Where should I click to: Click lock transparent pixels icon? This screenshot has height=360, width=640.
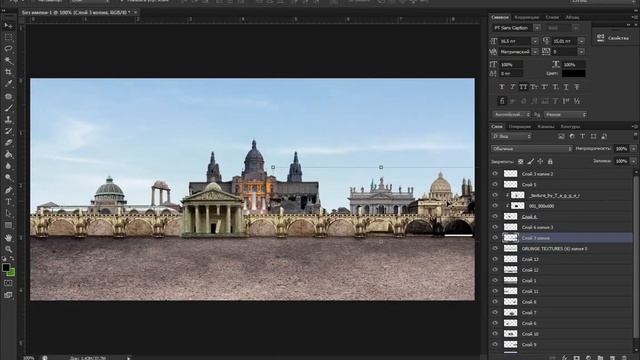520,162
